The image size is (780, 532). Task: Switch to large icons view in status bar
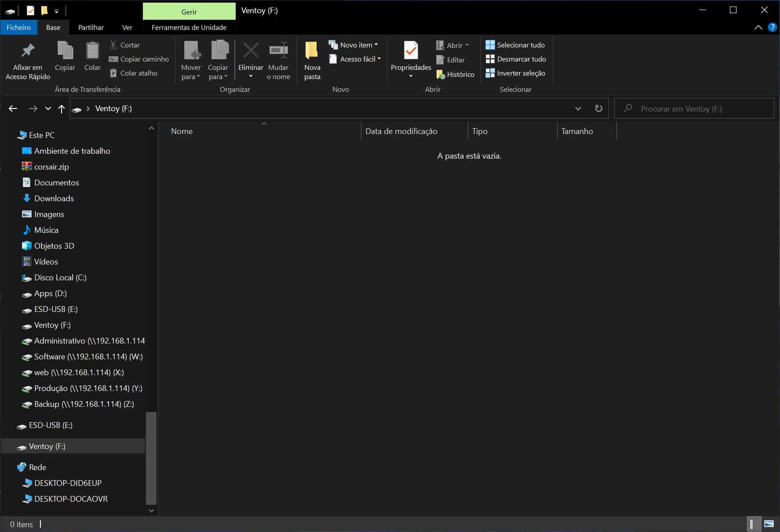[769, 524]
